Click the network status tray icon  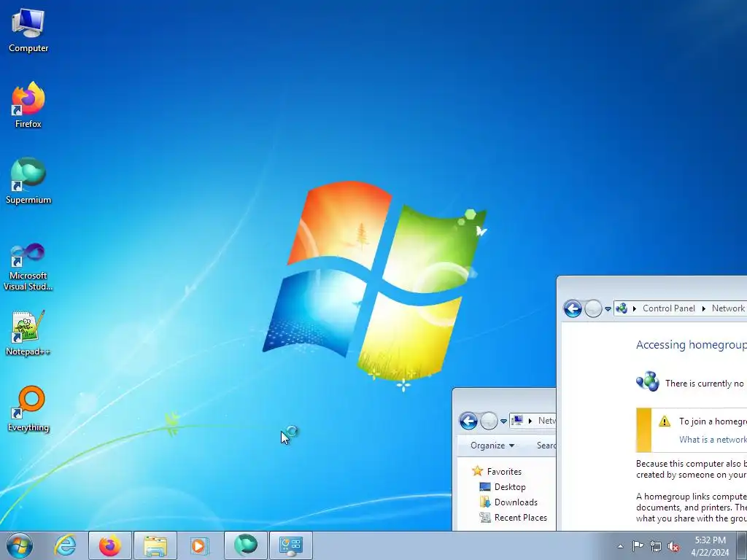(656, 546)
